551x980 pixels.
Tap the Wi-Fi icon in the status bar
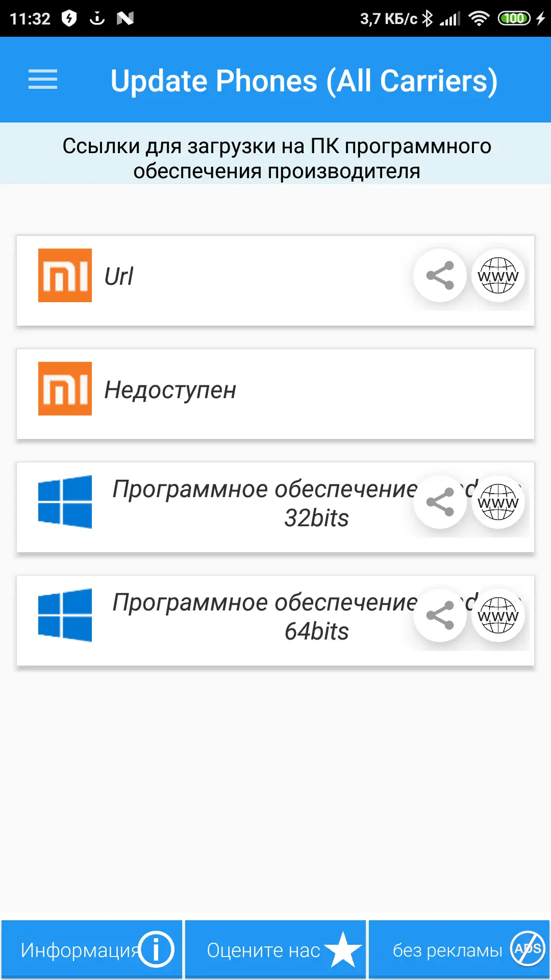click(x=479, y=19)
